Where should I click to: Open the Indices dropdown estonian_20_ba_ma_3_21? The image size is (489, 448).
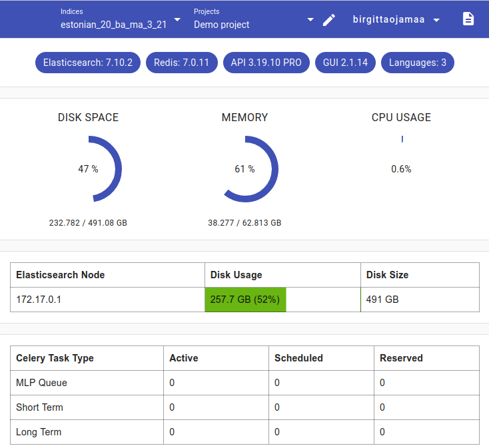tap(121, 19)
